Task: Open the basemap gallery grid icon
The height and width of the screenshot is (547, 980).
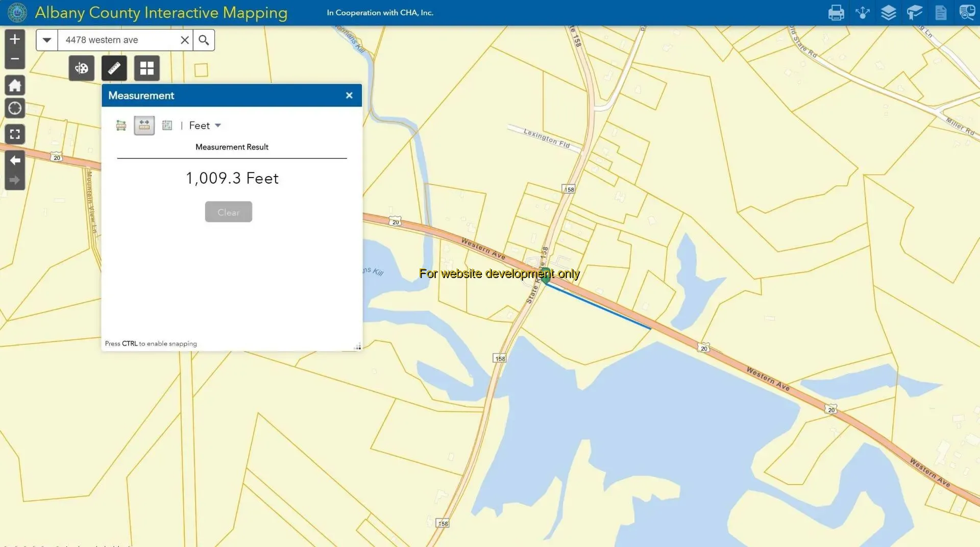Action: tap(147, 68)
